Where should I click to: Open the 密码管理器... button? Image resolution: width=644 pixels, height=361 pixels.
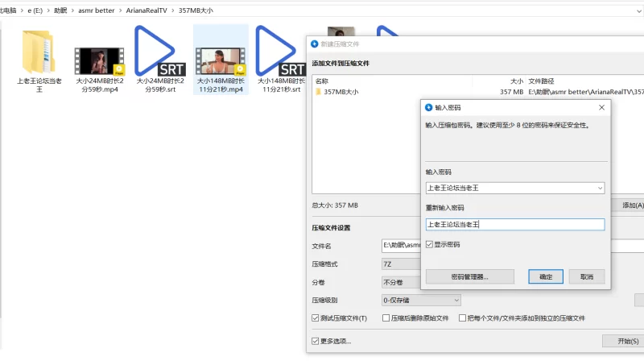tap(469, 276)
